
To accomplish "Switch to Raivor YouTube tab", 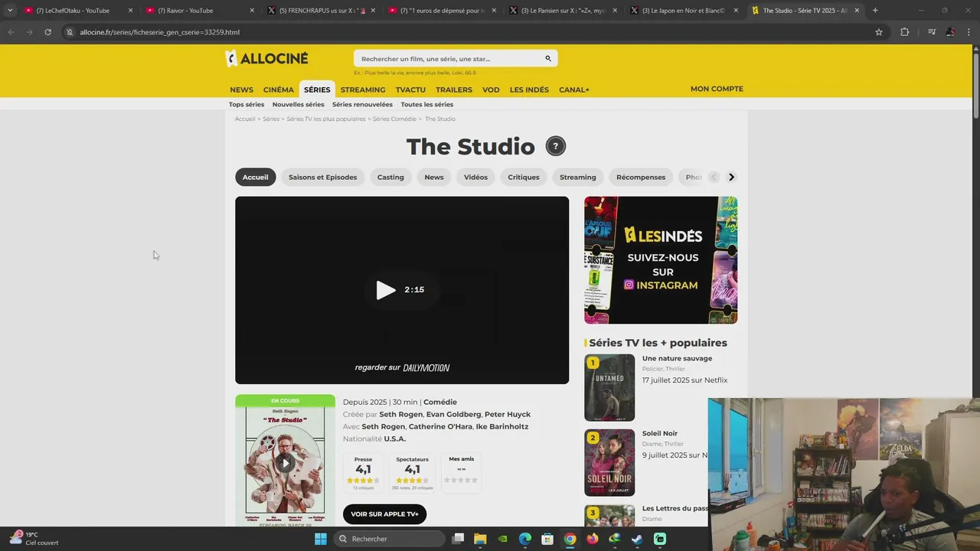I will [199, 11].
